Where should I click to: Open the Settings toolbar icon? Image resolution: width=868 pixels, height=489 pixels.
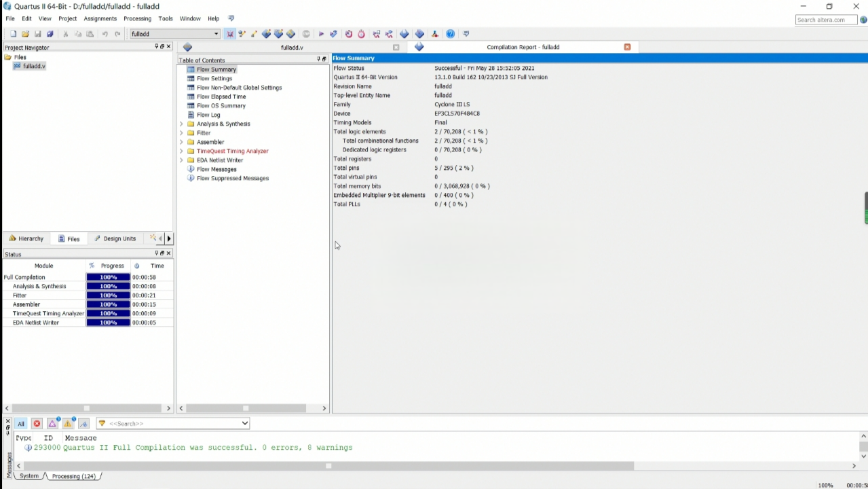[242, 34]
